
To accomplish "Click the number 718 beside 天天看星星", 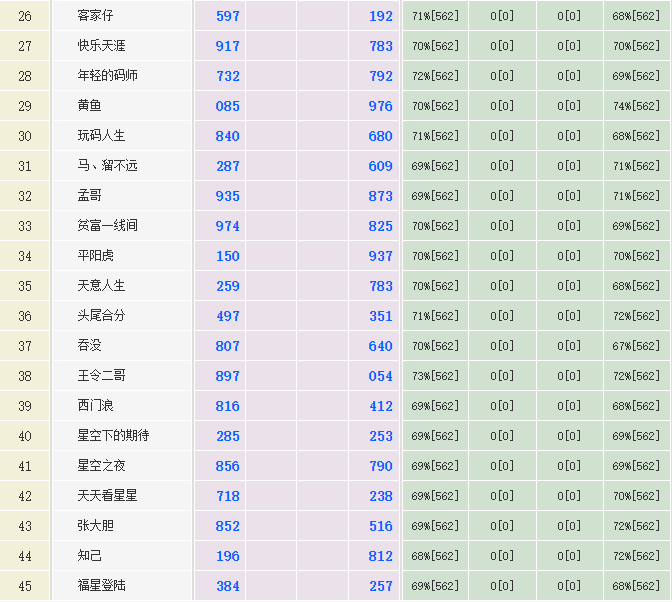I will [x=228, y=496].
